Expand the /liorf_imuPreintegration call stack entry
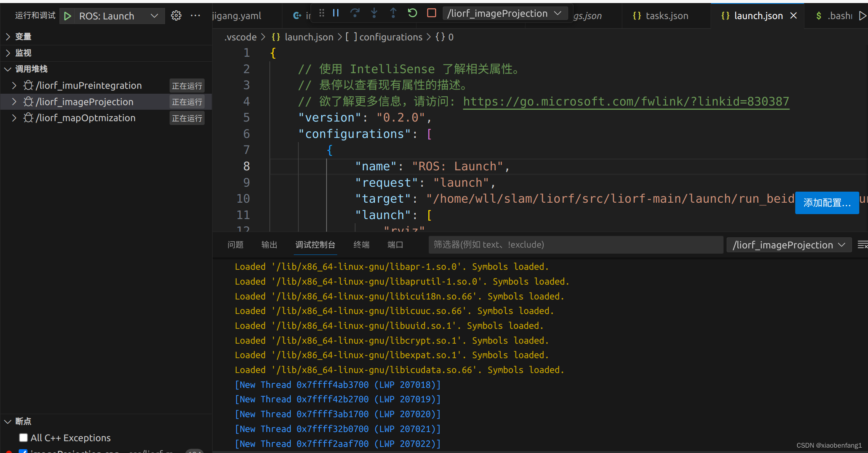The width and height of the screenshot is (868, 453). point(14,85)
